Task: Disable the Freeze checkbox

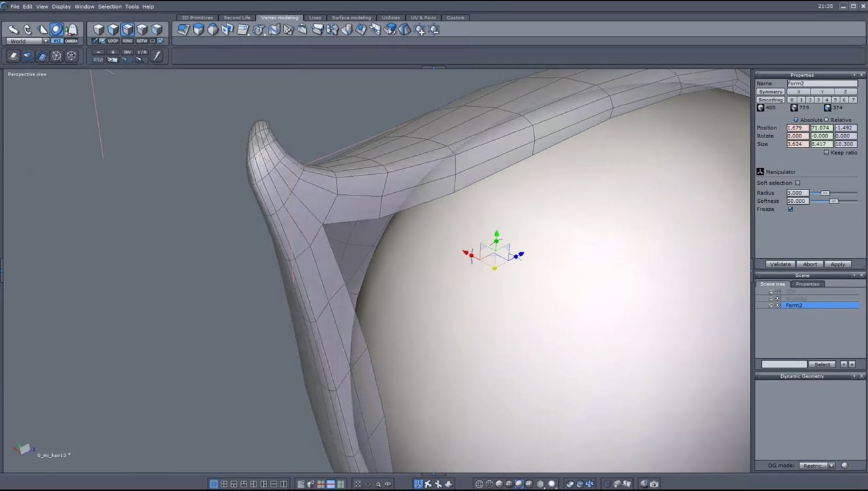Action: [x=790, y=209]
